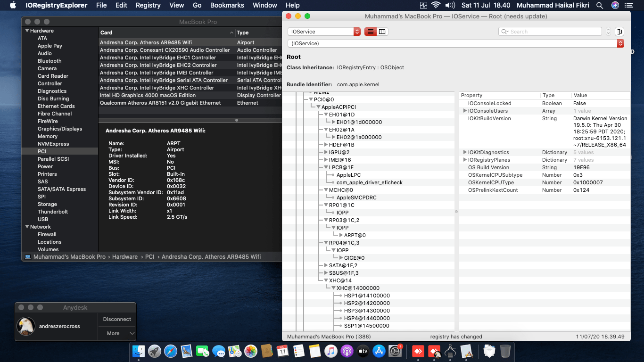Click Hardware in the System Information path bar
This screenshot has height=362, width=644.
[x=125, y=257]
